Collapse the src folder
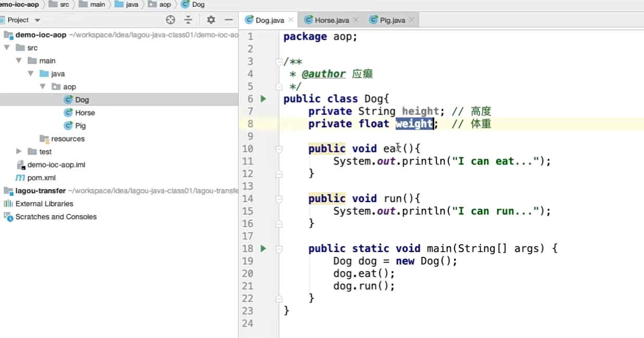Viewport: 644px width, 338px height. pos(7,47)
